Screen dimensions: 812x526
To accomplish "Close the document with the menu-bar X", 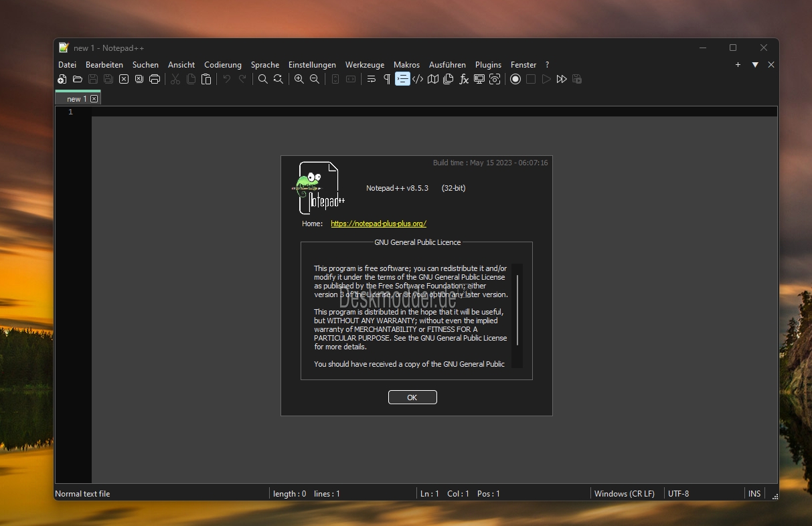I will point(771,65).
